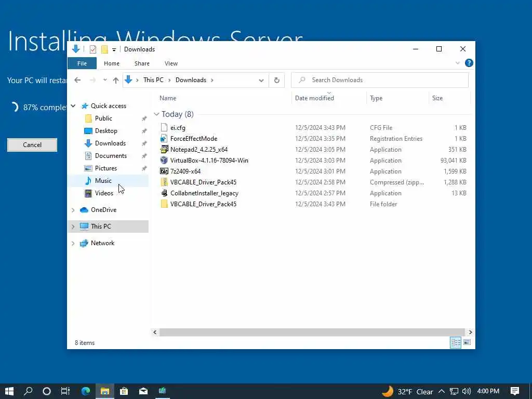Go back with the Back arrow

(78, 80)
